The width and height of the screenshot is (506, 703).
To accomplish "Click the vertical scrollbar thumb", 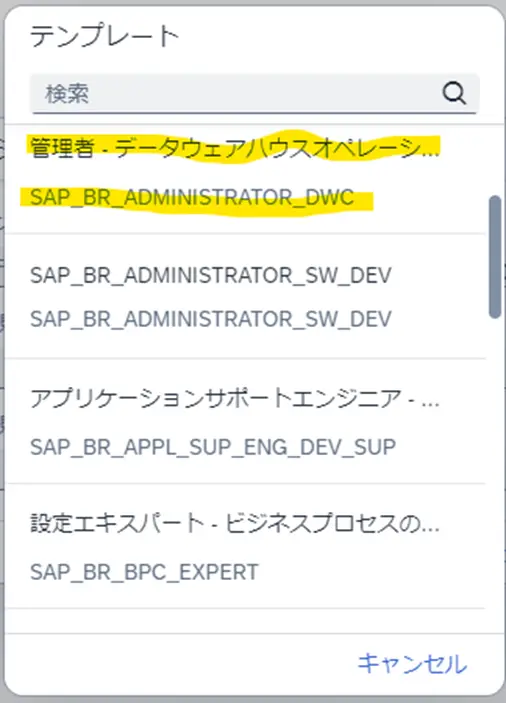I will (x=495, y=256).
